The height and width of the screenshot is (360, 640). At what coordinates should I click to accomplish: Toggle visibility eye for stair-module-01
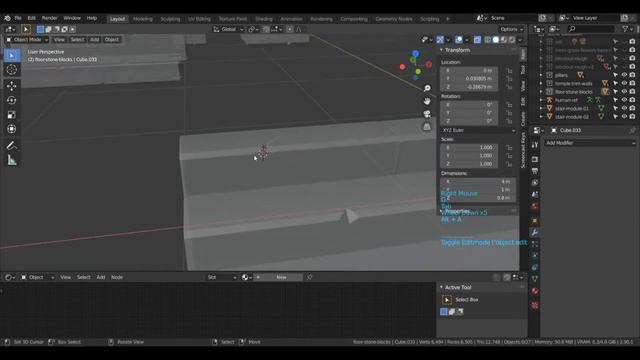[624, 108]
